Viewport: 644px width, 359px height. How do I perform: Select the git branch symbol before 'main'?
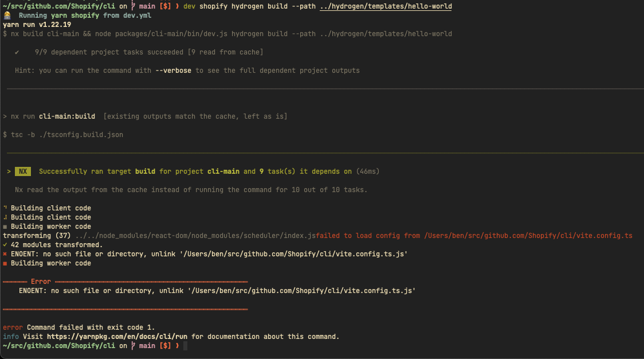(x=133, y=7)
